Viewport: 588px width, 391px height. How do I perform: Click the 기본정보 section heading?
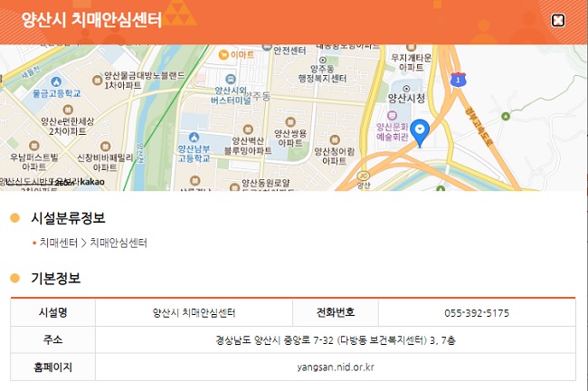click(55, 278)
